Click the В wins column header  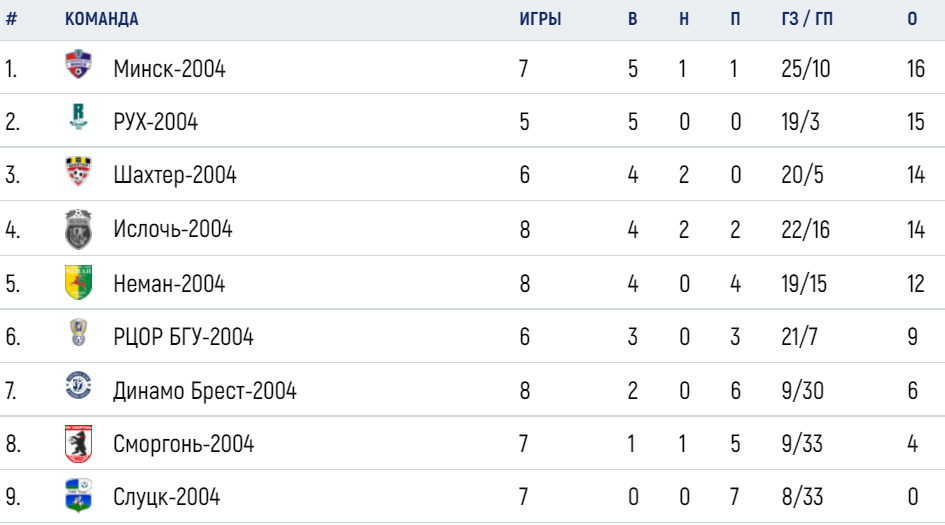tap(632, 19)
